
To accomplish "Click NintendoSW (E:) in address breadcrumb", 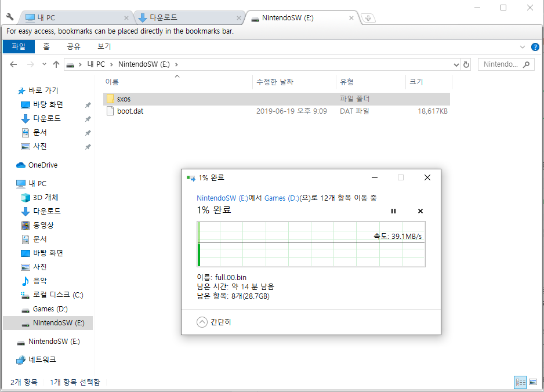I will (144, 64).
